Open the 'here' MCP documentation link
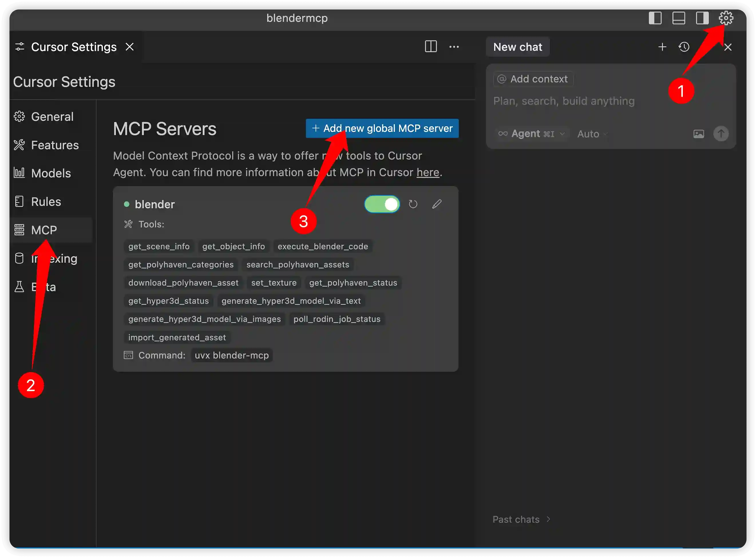This screenshot has width=756, height=558. click(x=428, y=173)
